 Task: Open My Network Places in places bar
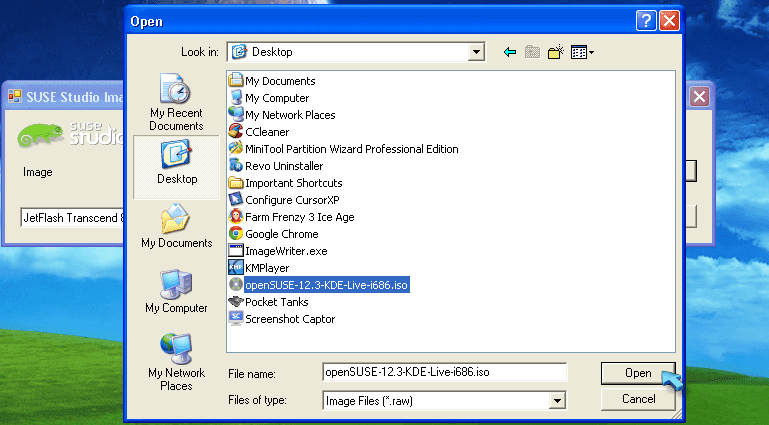coord(176,362)
